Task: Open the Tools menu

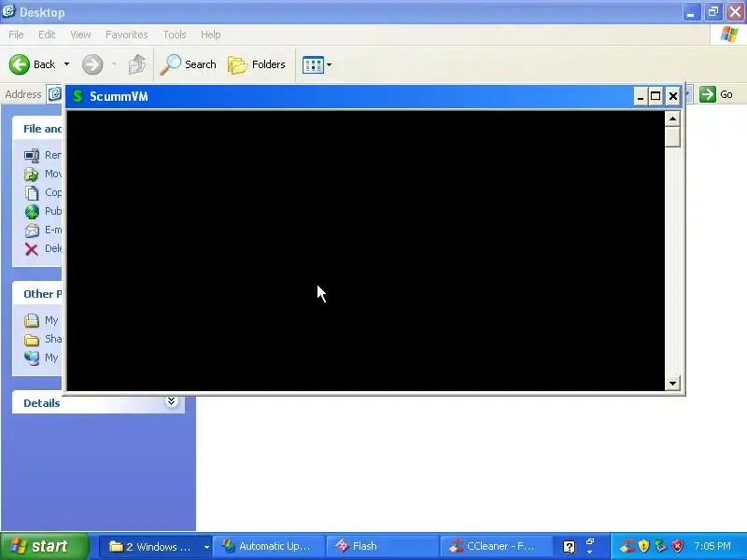Action: click(175, 35)
